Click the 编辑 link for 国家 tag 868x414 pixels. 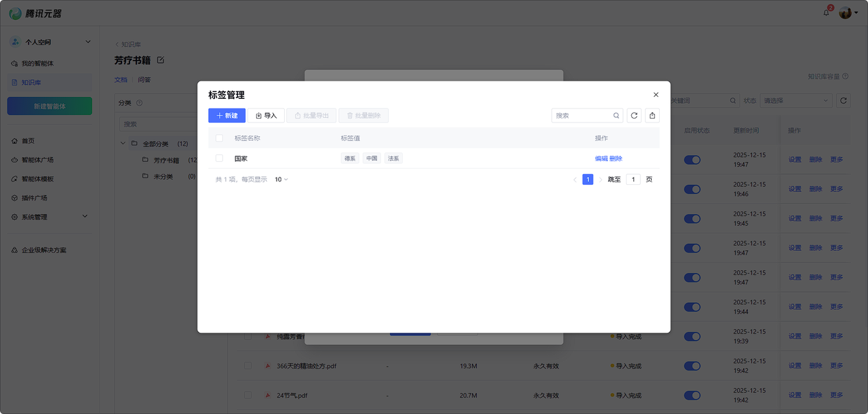[x=601, y=159]
